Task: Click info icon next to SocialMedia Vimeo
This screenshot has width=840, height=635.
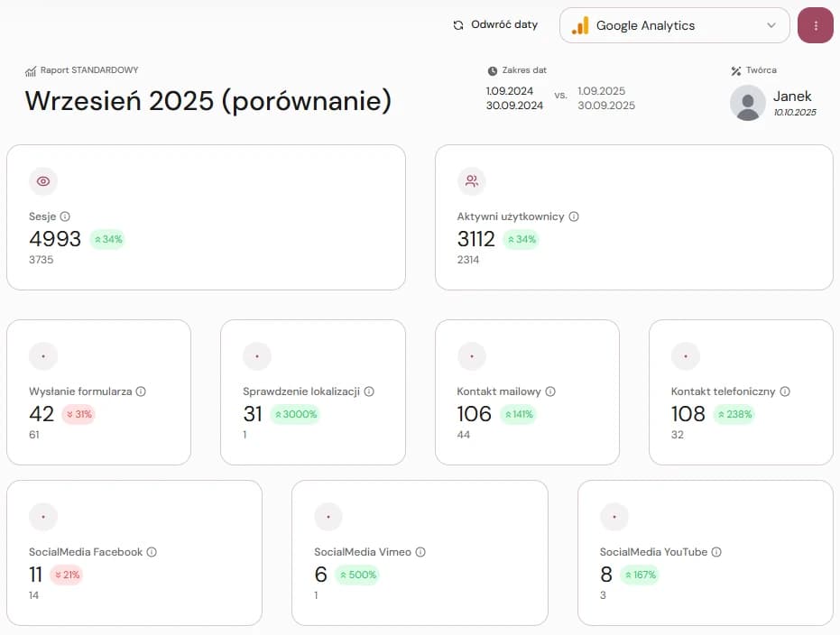Action: pyautogui.click(x=420, y=552)
